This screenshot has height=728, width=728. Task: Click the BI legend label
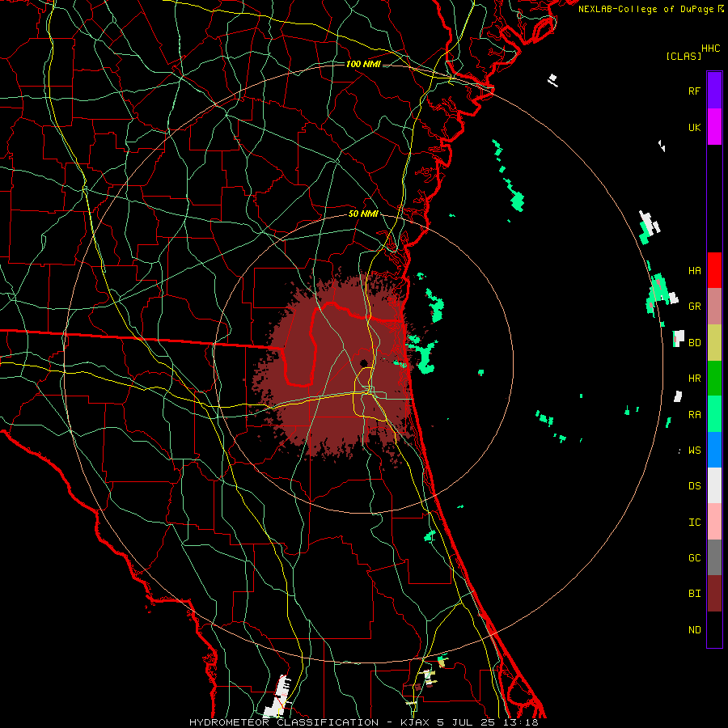(694, 594)
